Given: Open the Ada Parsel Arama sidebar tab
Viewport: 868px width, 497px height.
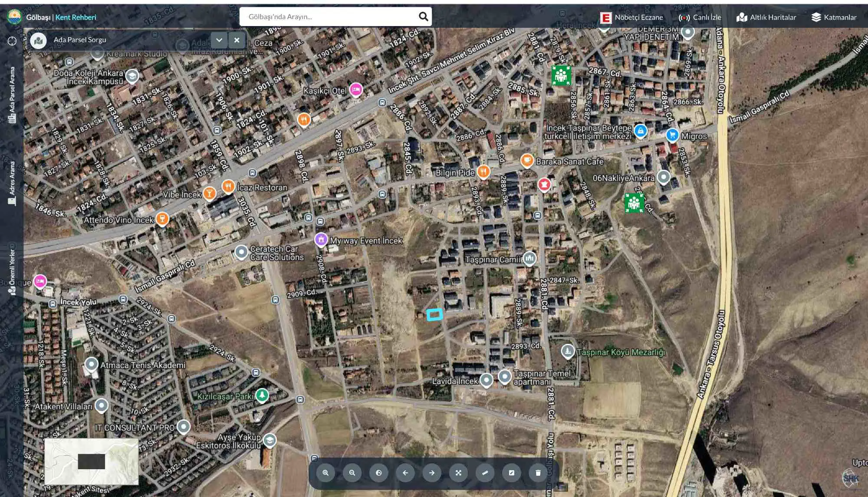Looking at the screenshot, I should coord(12,95).
